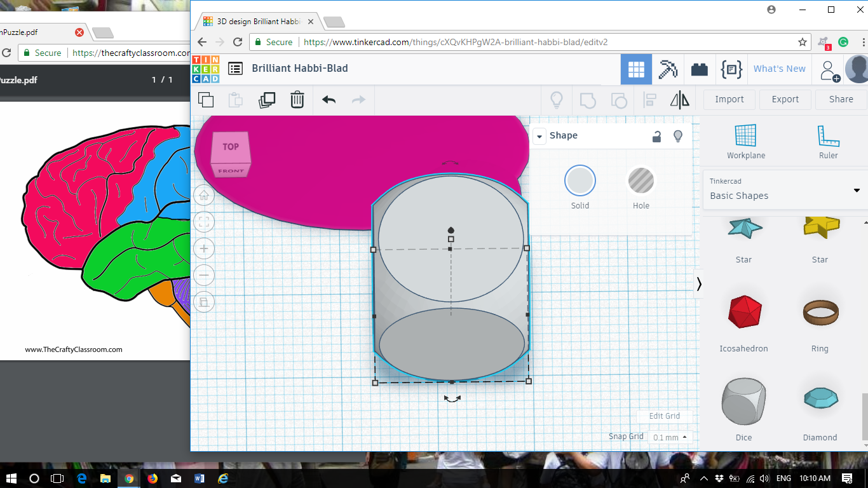Click the Share button
868x488 pixels.
click(841, 99)
